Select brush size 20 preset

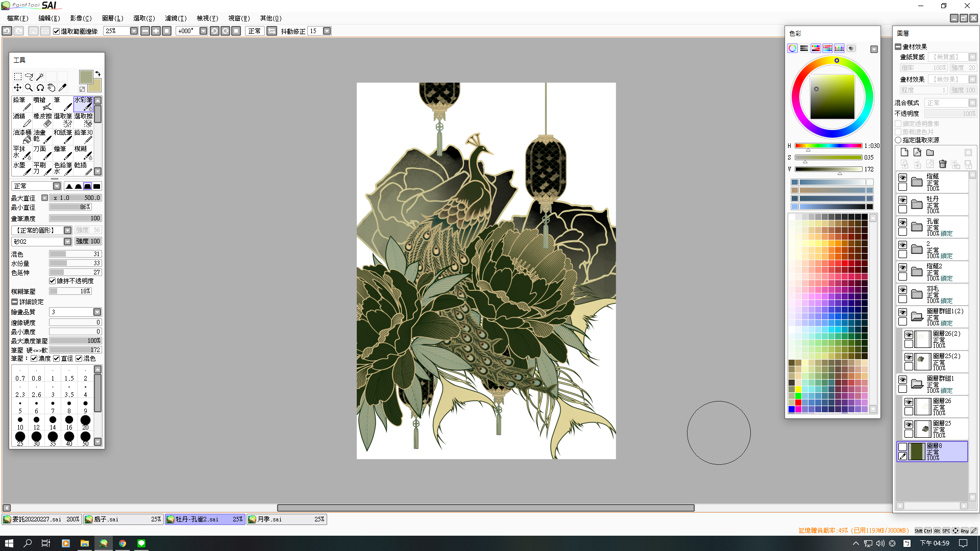85,422
